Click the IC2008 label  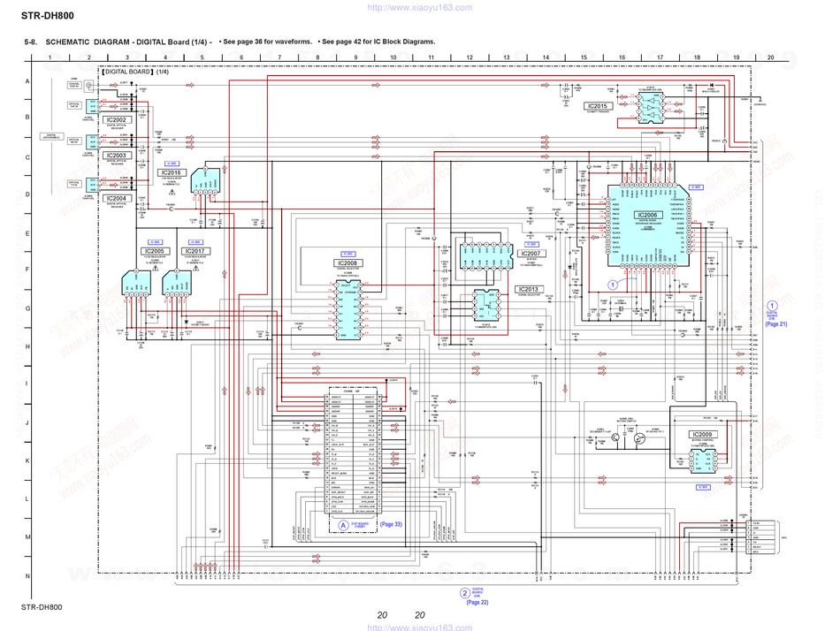pyautogui.click(x=347, y=263)
